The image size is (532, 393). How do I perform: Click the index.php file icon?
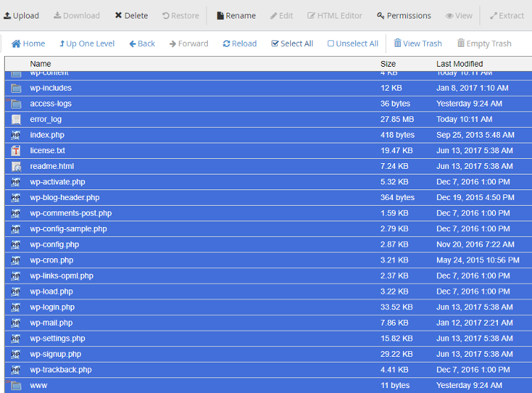click(16, 135)
